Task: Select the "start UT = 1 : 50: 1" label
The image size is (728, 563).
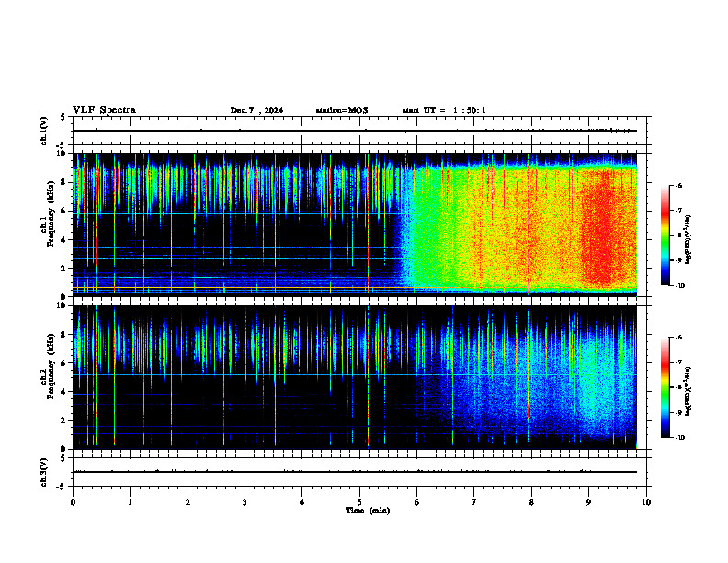Action: click(444, 110)
